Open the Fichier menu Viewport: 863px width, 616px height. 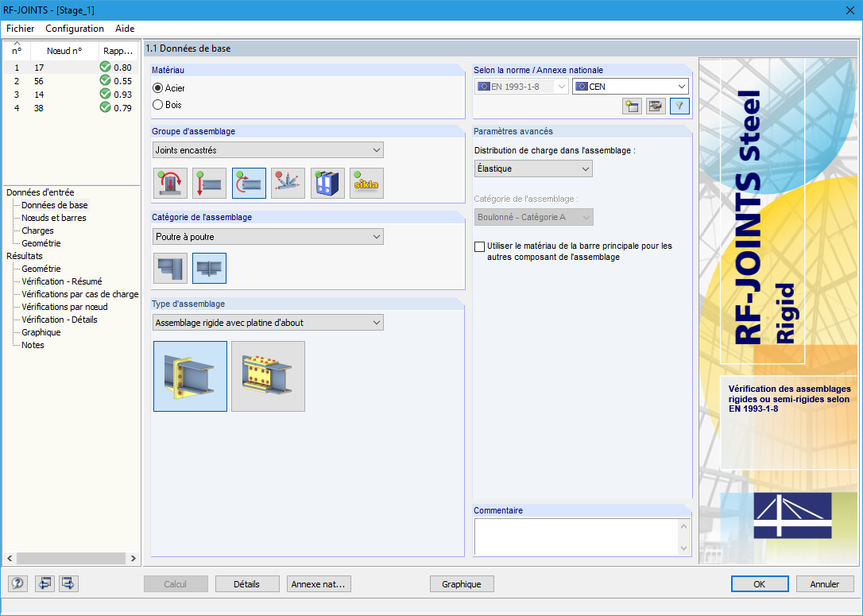21,29
